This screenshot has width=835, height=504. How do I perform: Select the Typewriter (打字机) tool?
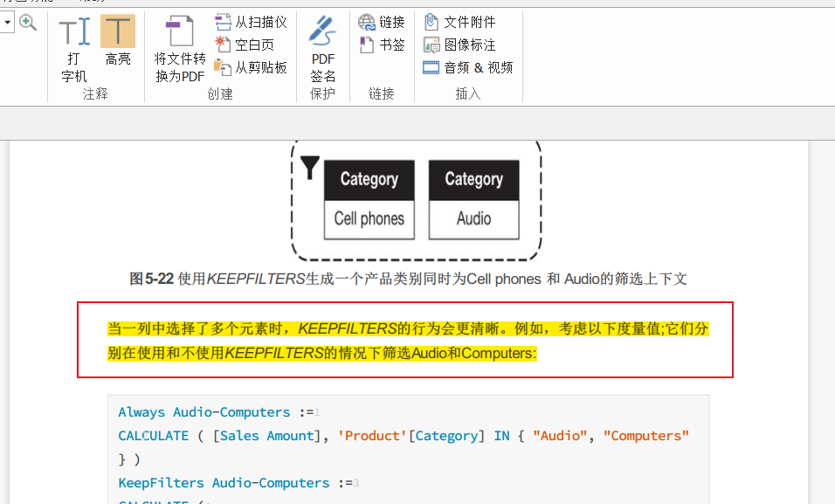(x=74, y=49)
